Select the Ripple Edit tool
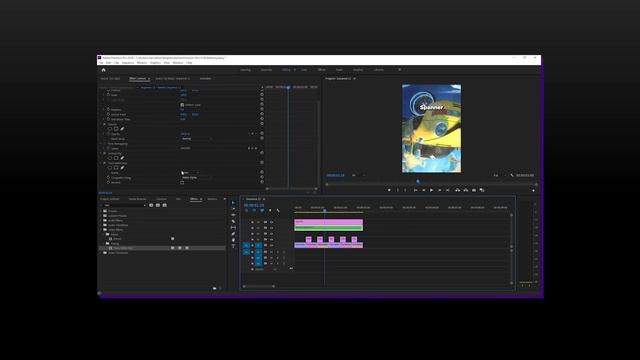 click(x=233, y=215)
